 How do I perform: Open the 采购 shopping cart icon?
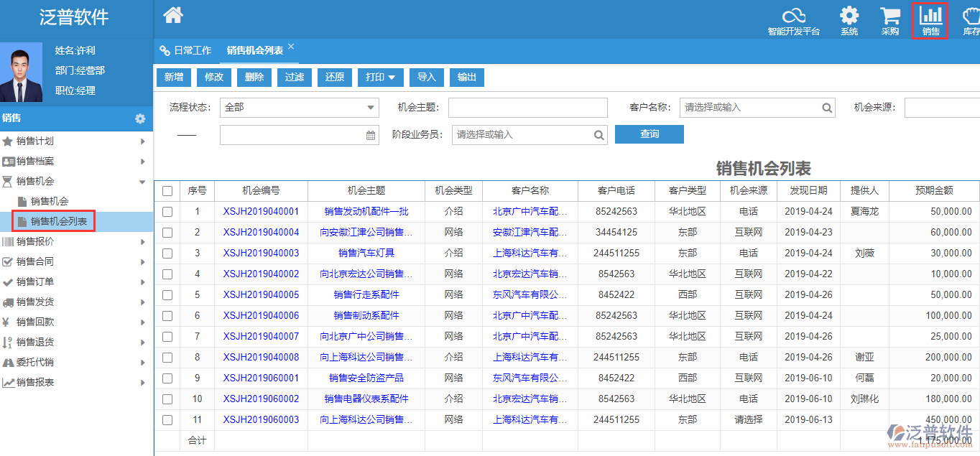890,16
